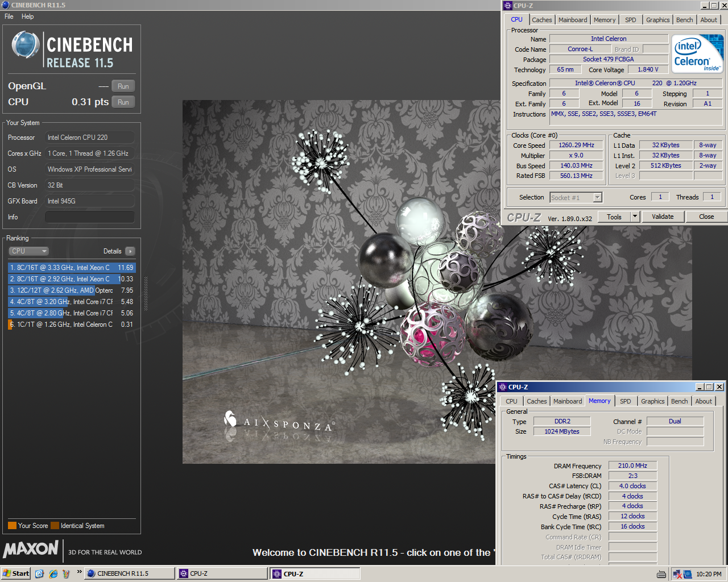Switch to About tab in upper CPU-Z window

(709, 20)
